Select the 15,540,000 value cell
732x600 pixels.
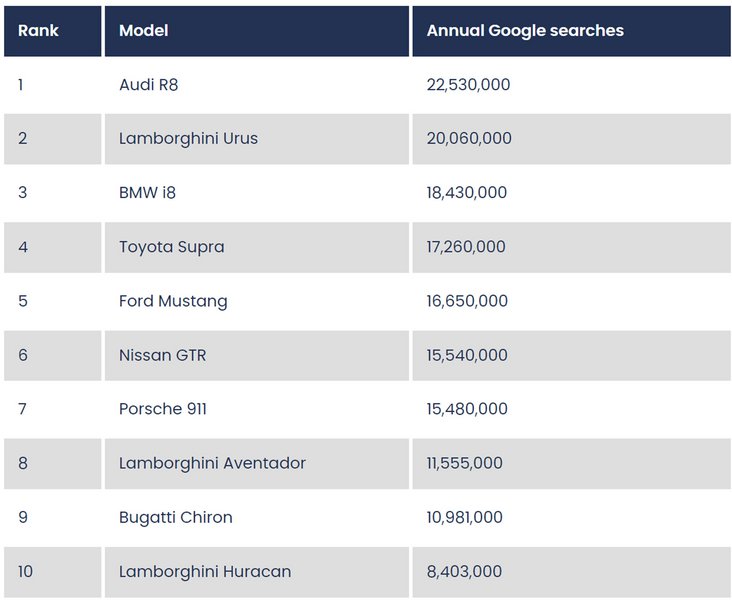pyautogui.click(x=467, y=355)
